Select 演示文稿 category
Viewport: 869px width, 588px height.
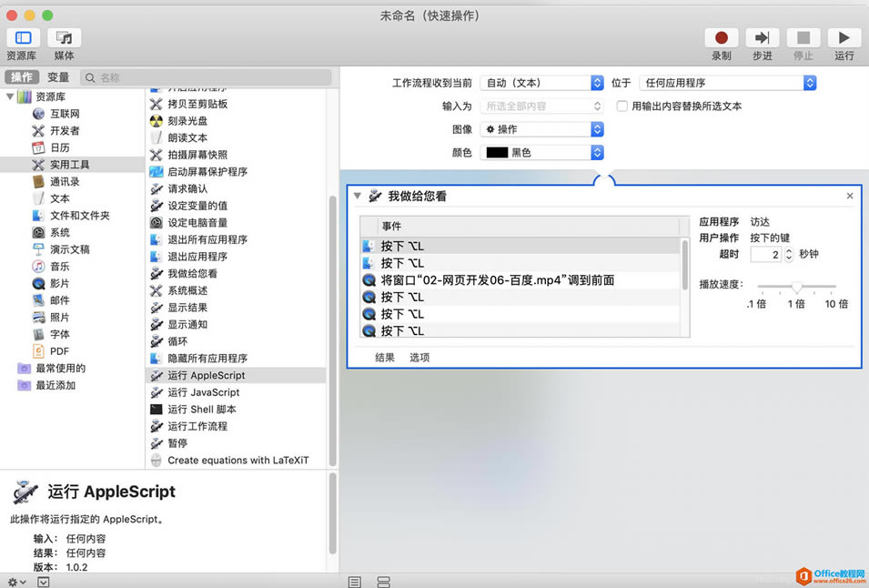pyautogui.click(x=72, y=249)
